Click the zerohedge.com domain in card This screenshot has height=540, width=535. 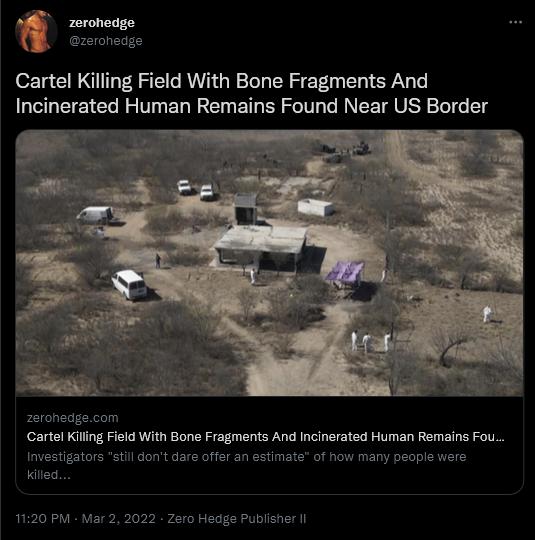(73, 418)
